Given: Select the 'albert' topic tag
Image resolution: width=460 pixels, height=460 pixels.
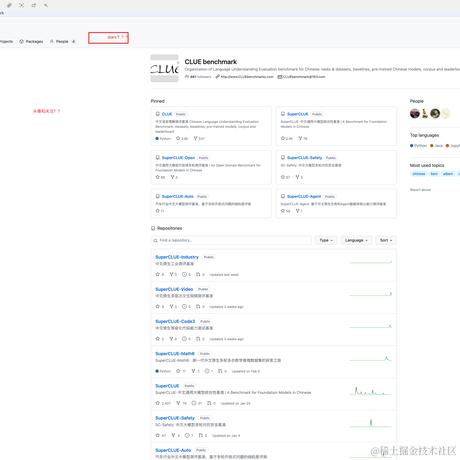Looking at the screenshot, I should (448, 174).
